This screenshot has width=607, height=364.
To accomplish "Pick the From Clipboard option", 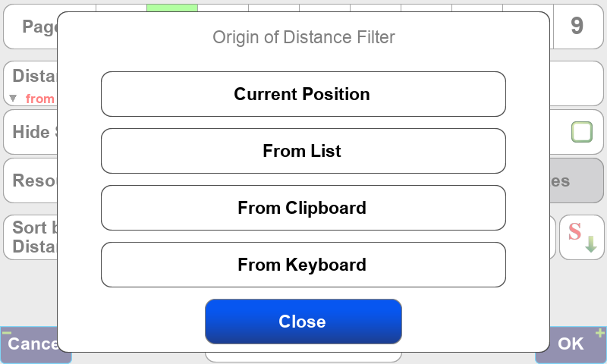I will [303, 208].
